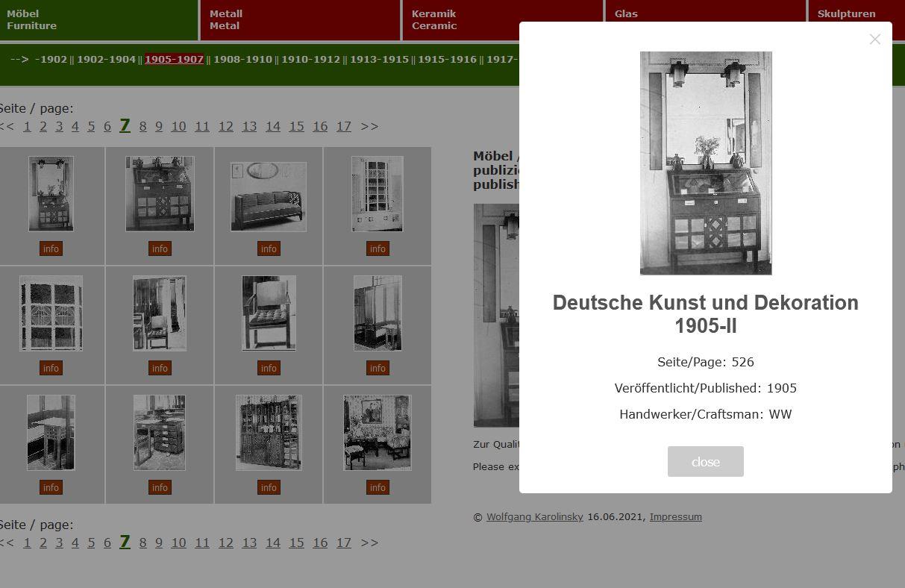The width and height of the screenshot is (905, 588).
Task: Click the cushioned armchair thumbnail
Action: coord(269,313)
